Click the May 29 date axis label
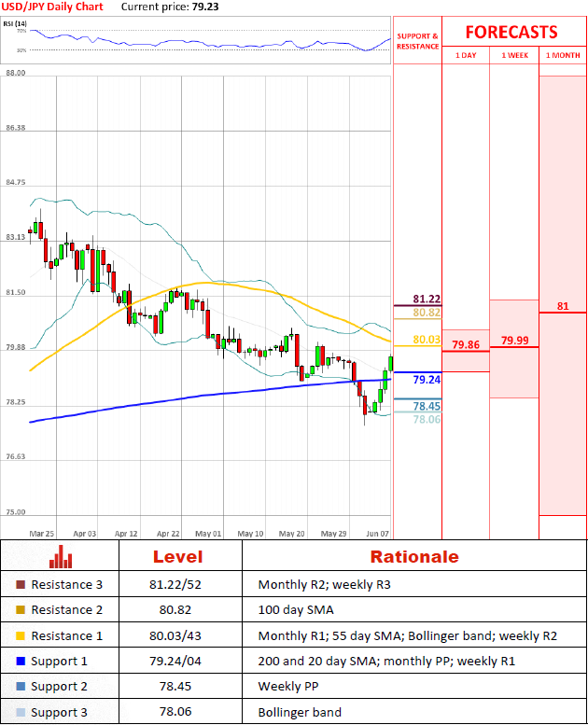 (x=333, y=534)
